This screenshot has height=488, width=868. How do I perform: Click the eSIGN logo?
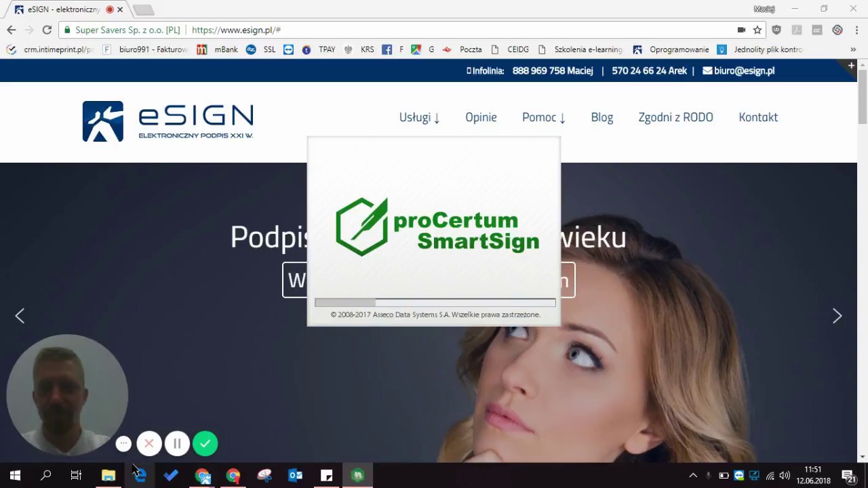coord(167,121)
